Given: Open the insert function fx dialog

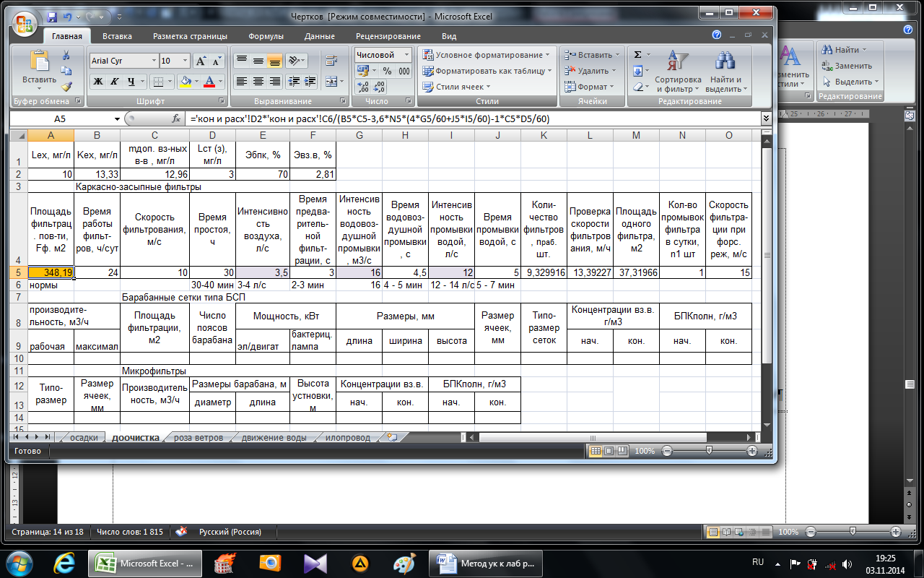Looking at the screenshot, I should pyautogui.click(x=176, y=118).
